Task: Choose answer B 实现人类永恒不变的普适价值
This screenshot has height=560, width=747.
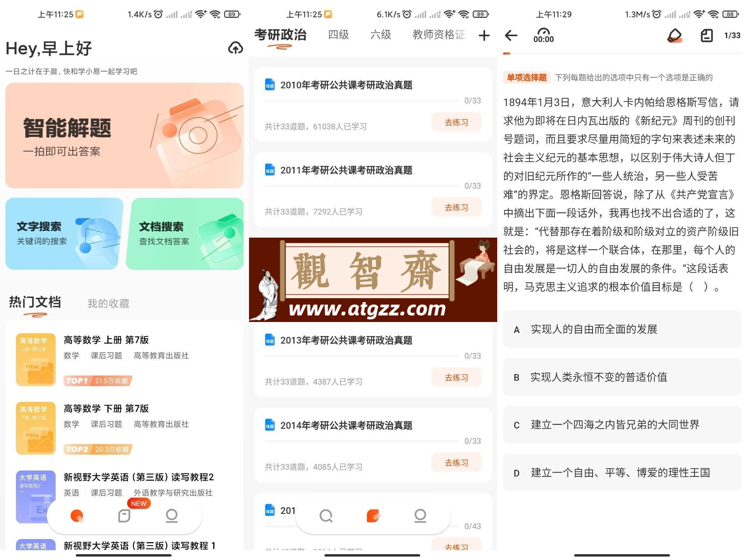Action: tap(622, 377)
